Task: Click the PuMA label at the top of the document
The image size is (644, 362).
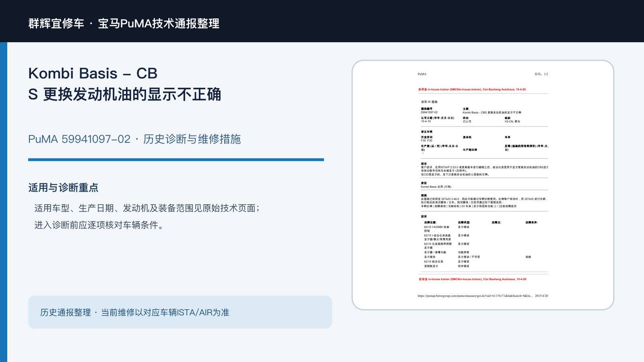Action: pos(422,74)
